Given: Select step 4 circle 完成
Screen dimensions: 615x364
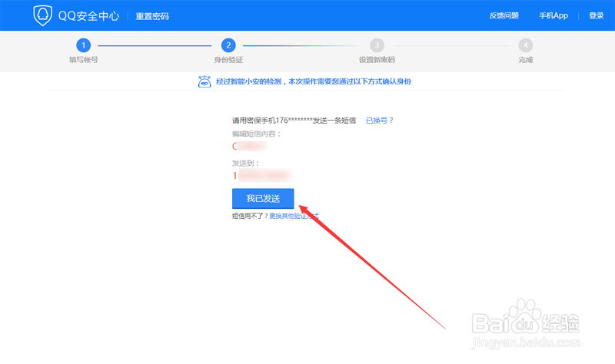Looking at the screenshot, I should click(x=526, y=45).
